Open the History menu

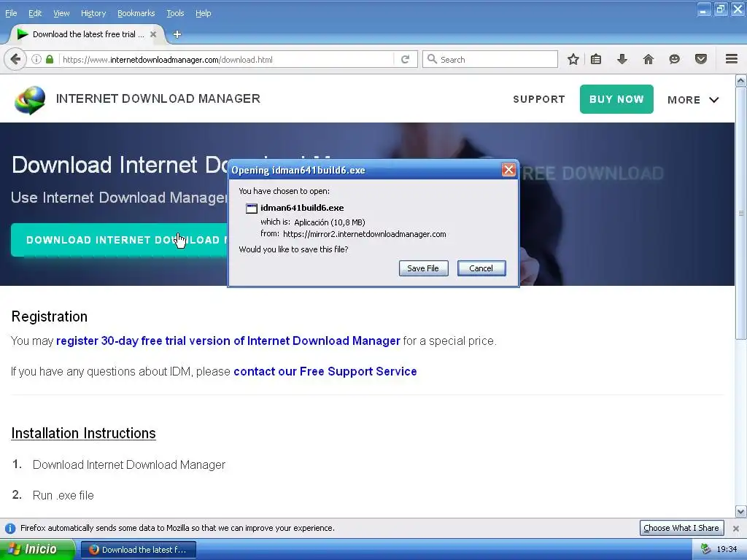pos(93,13)
